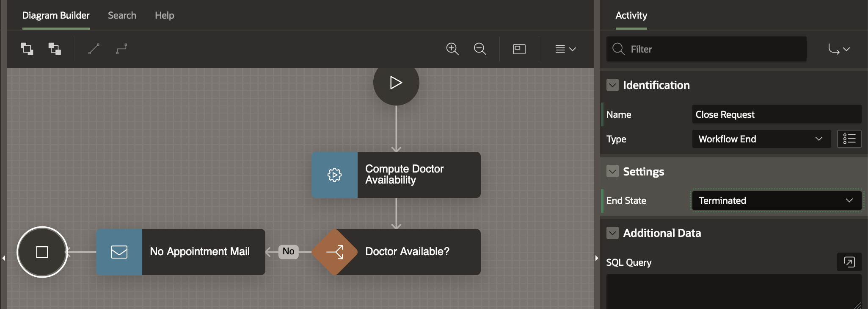The image size is (868, 309).
Task: Switch to the Search tab
Action: 122,16
